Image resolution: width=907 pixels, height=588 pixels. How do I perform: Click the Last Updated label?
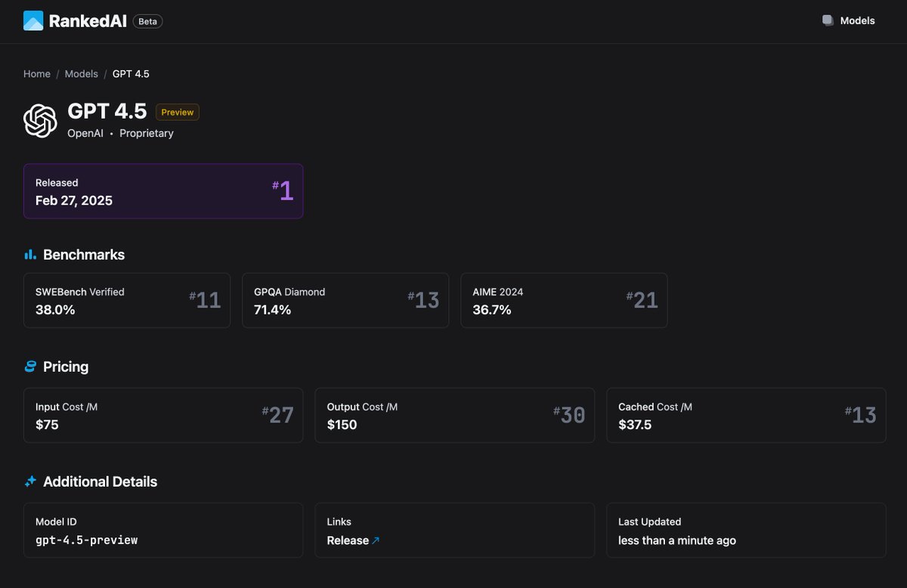coord(650,521)
